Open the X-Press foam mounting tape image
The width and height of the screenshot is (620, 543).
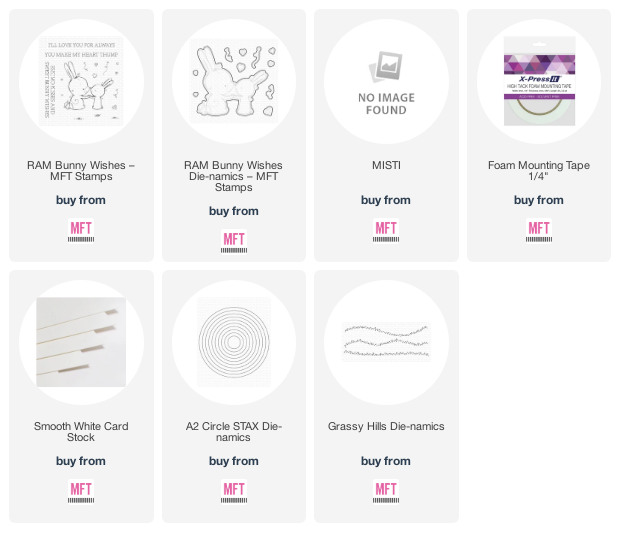(539, 81)
